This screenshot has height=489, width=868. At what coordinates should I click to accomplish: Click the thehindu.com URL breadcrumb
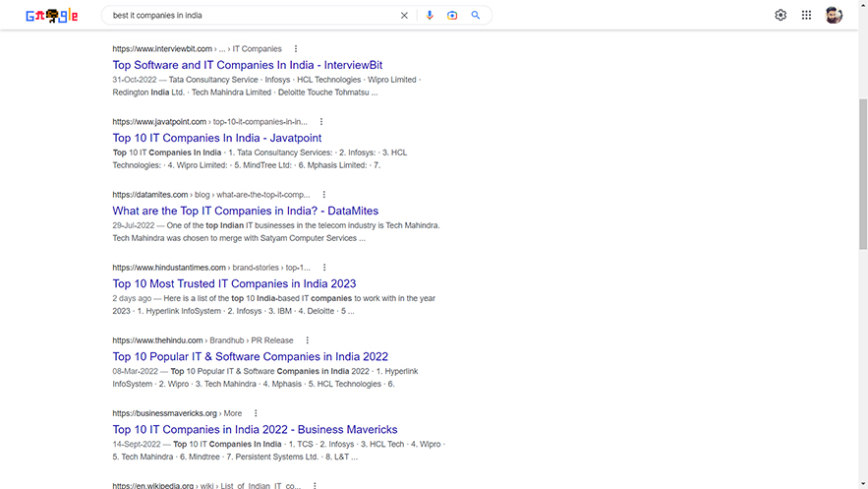click(x=203, y=340)
